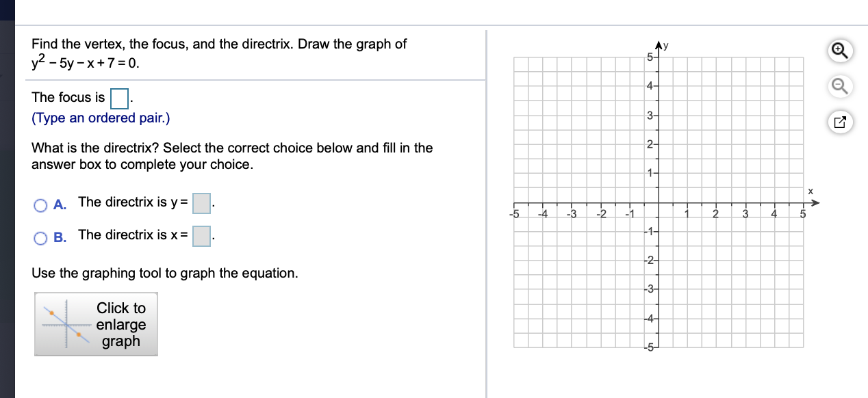Click the x-axis label on the graph
This screenshot has height=398, width=868.
click(x=810, y=192)
